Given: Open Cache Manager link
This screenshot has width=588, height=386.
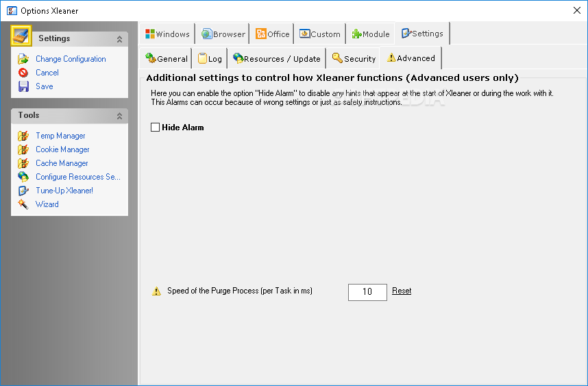Looking at the screenshot, I should click(62, 163).
